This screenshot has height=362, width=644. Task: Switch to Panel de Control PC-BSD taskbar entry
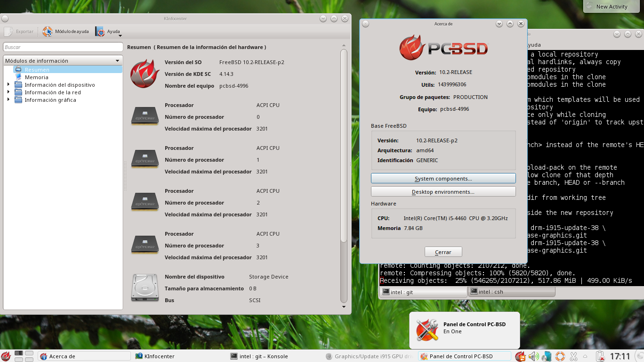coord(464,356)
